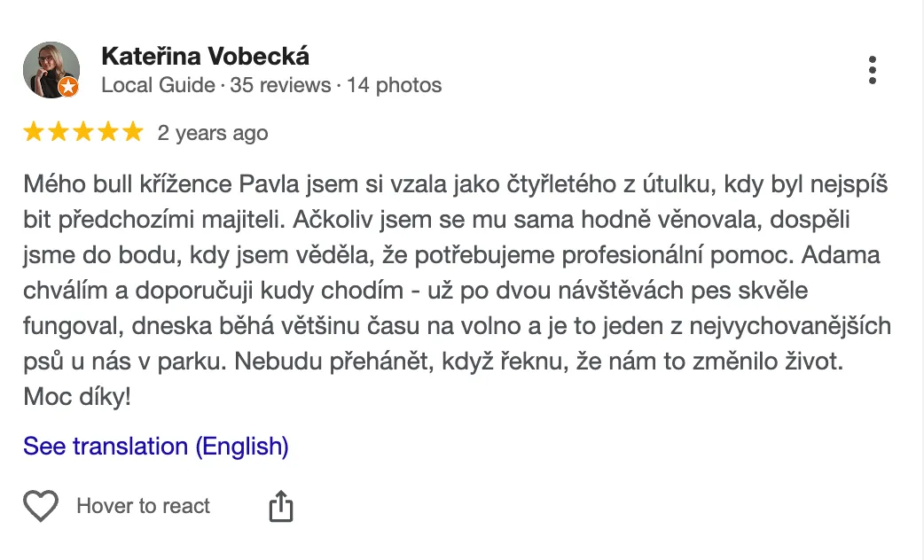Screen dimensions: 924x560
Task: Click the "Local Guide" label under the name
Action: pyautogui.click(x=159, y=86)
